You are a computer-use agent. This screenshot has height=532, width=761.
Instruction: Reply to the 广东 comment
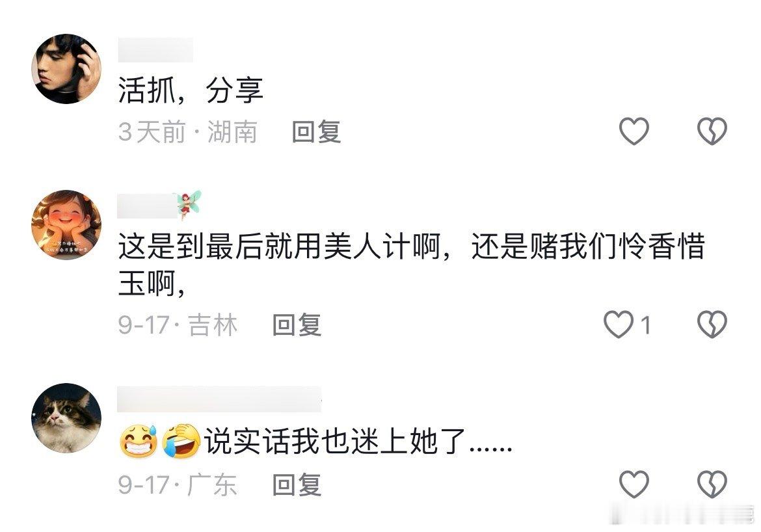coord(297,485)
